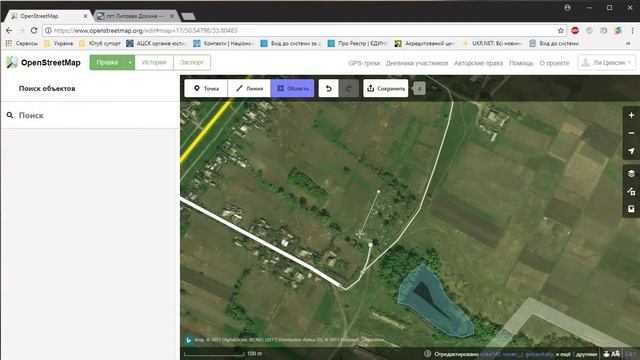The width and height of the screenshot is (640, 360).
Task: Open the Chrome three-dot menu
Action: click(x=632, y=31)
